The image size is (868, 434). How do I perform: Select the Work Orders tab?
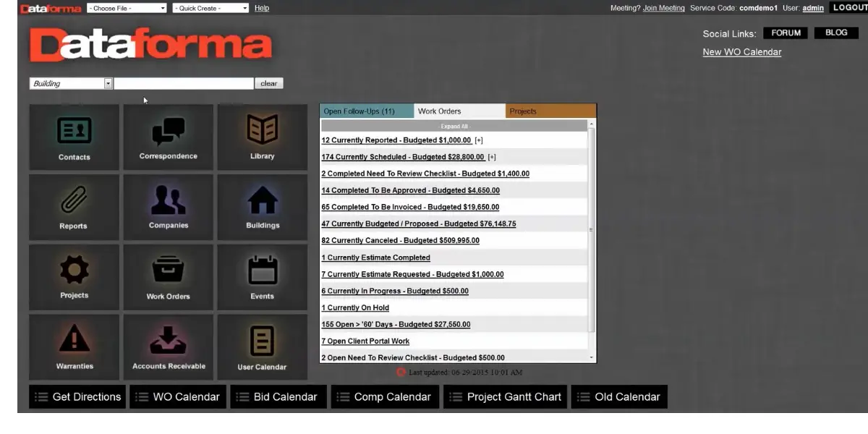[x=460, y=111]
